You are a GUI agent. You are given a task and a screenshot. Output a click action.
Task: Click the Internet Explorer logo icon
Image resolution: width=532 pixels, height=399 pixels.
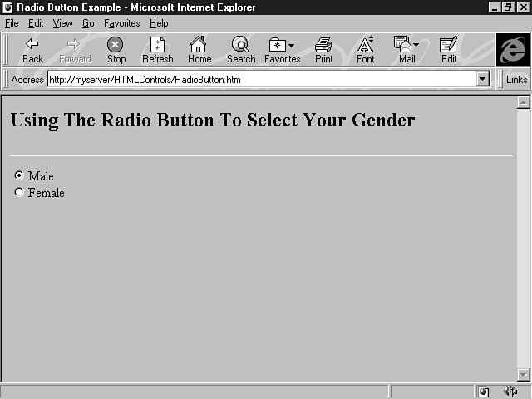coord(513,50)
